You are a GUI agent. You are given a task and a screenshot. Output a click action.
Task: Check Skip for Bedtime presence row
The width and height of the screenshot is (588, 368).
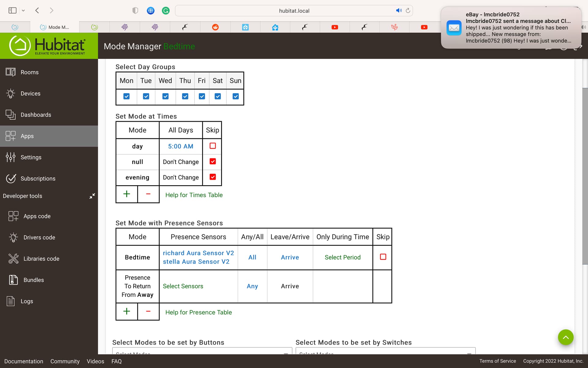[383, 257]
